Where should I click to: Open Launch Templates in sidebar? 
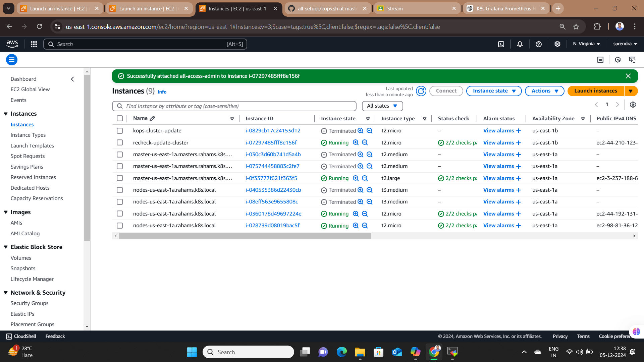click(32, 146)
